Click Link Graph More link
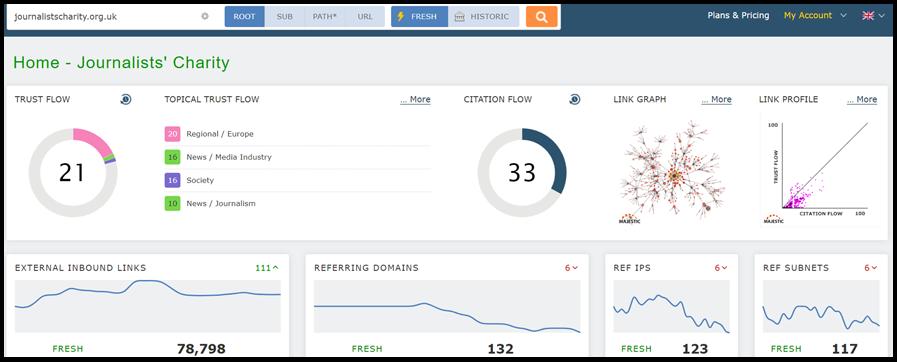897x362 pixels. pyautogui.click(x=716, y=100)
